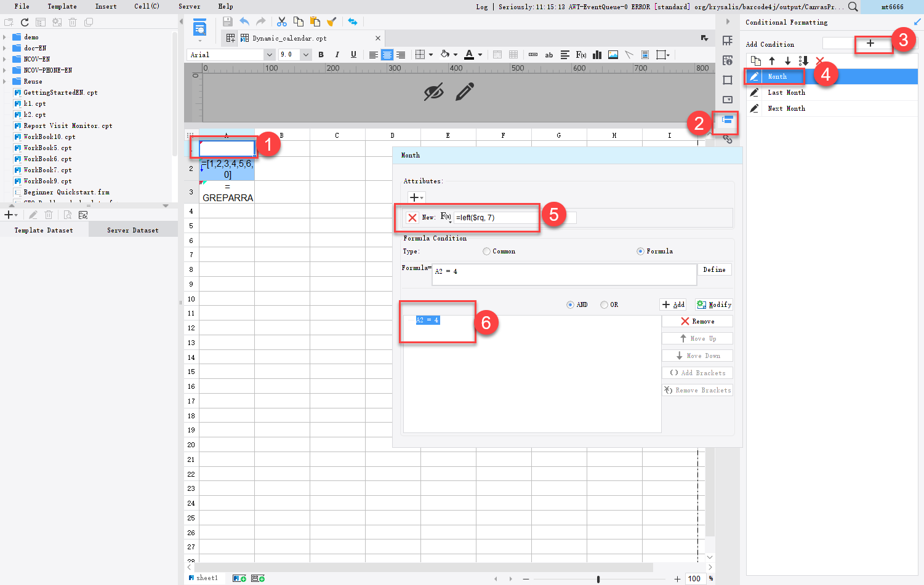Click the Cut scissors icon
The width and height of the screenshot is (924, 585).
click(282, 22)
